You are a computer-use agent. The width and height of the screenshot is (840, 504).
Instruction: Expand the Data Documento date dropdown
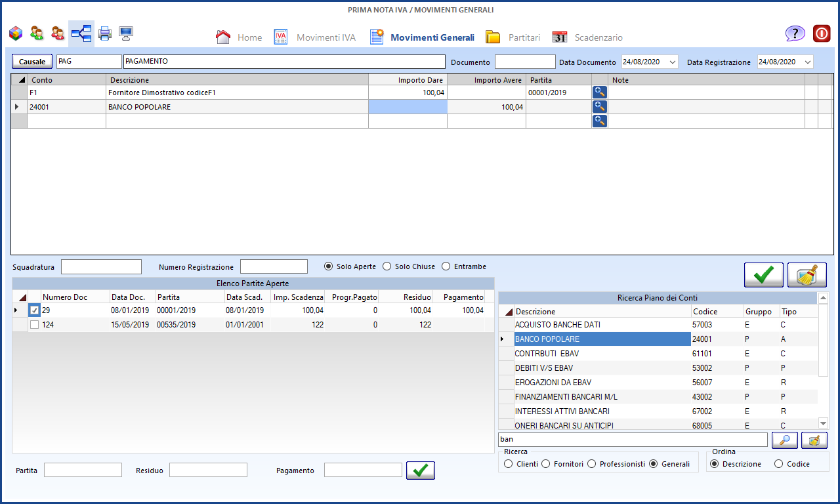click(x=672, y=62)
